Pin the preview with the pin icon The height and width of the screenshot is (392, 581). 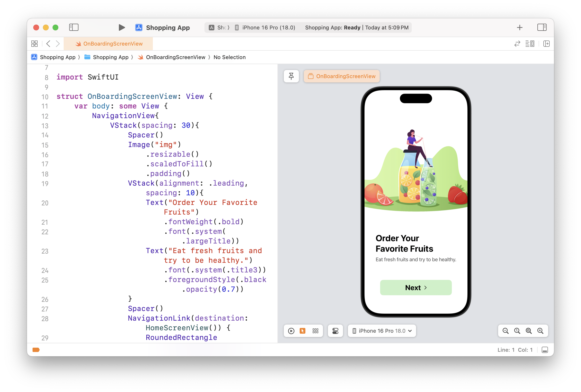pyautogui.click(x=291, y=76)
